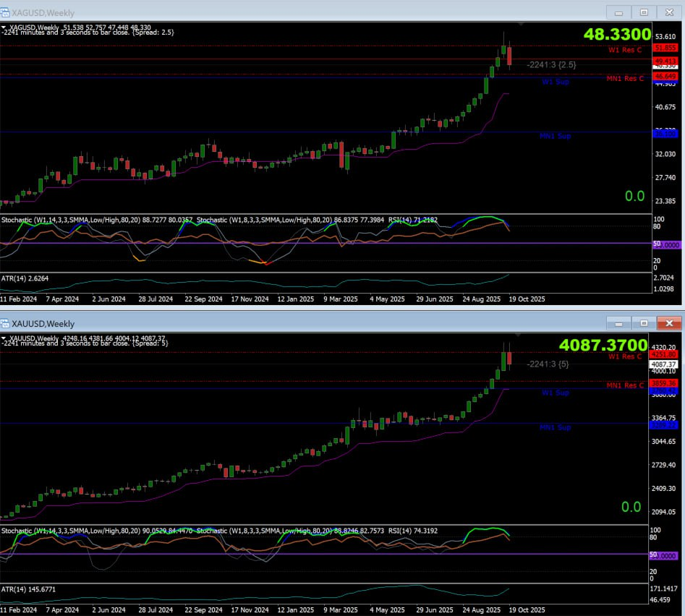Select the ATR(14) 145.6771 indicator label
This screenshot has width=685, height=616.
coord(28,589)
